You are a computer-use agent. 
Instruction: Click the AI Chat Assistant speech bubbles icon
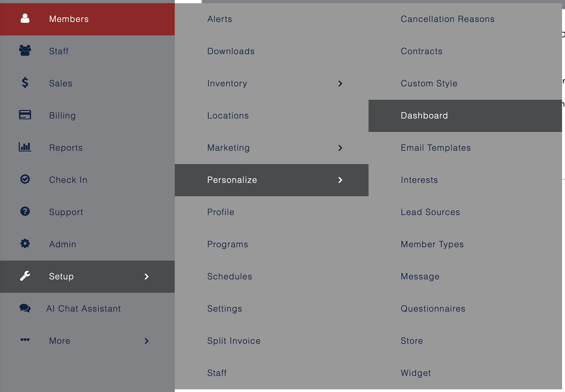[25, 308]
